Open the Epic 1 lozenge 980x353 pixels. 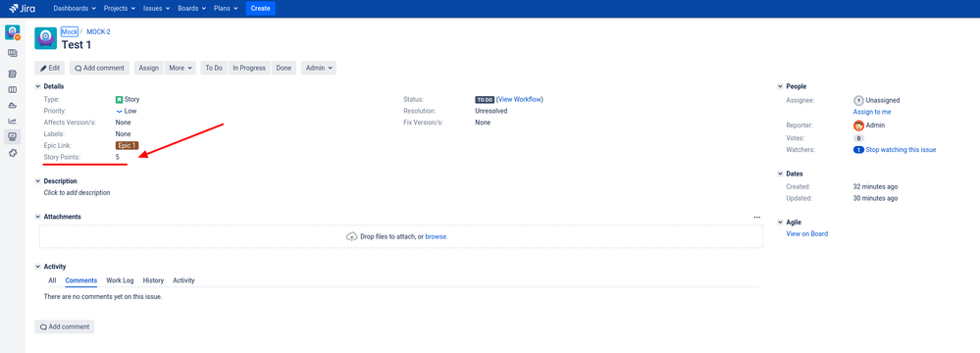(127, 145)
